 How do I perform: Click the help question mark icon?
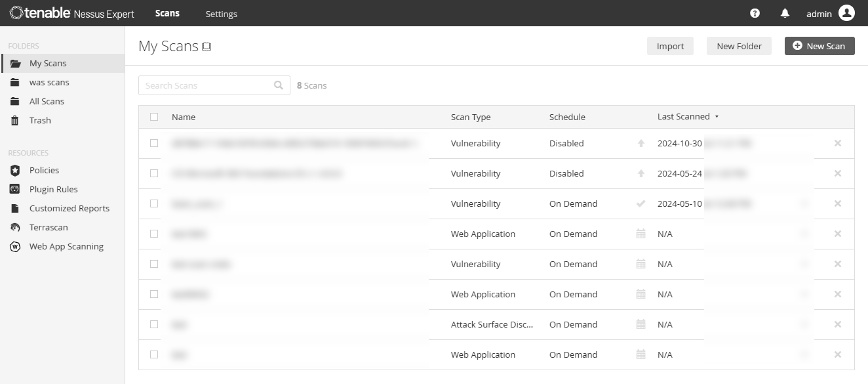755,13
